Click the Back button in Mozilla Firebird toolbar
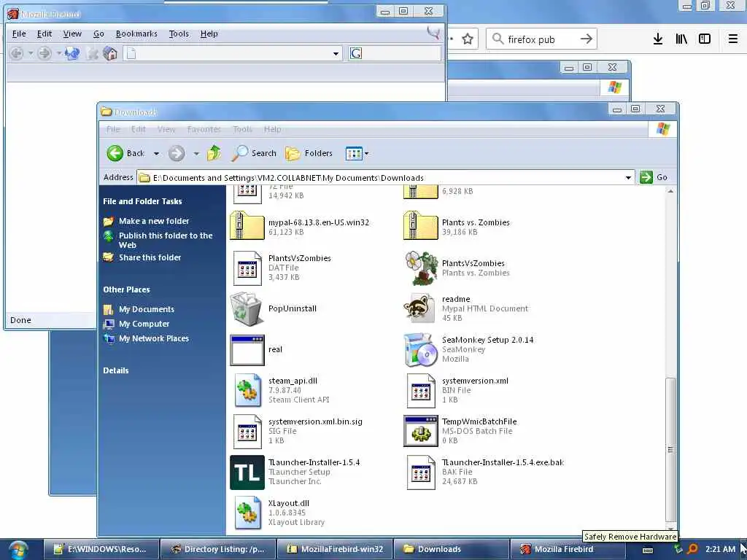Screen dimensions: 747x560 17,53
